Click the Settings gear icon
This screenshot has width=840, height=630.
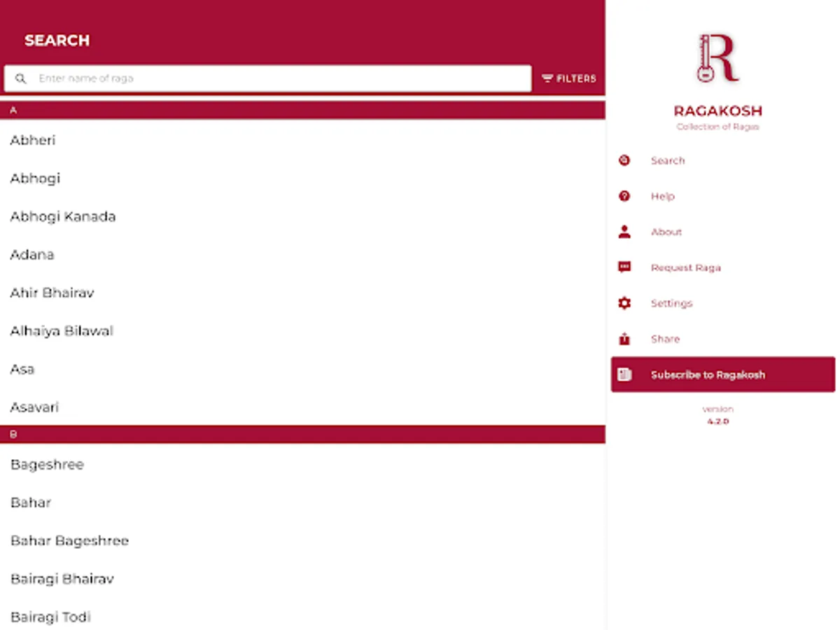click(624, 303)
